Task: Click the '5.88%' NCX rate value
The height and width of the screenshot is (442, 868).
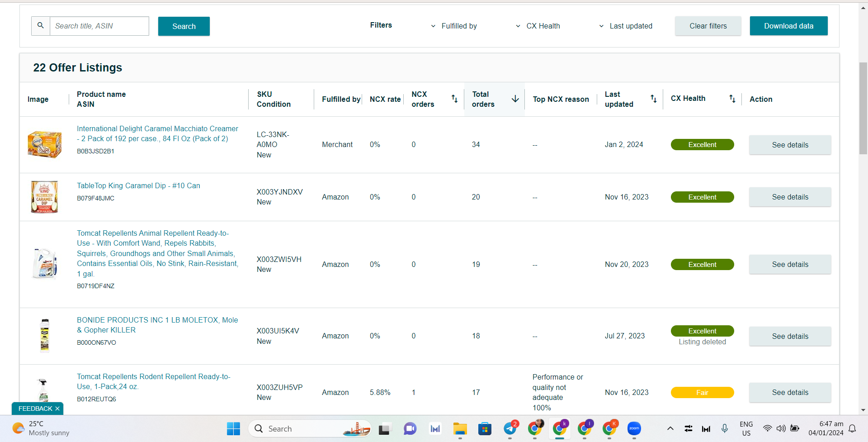Action: point(380,392)
